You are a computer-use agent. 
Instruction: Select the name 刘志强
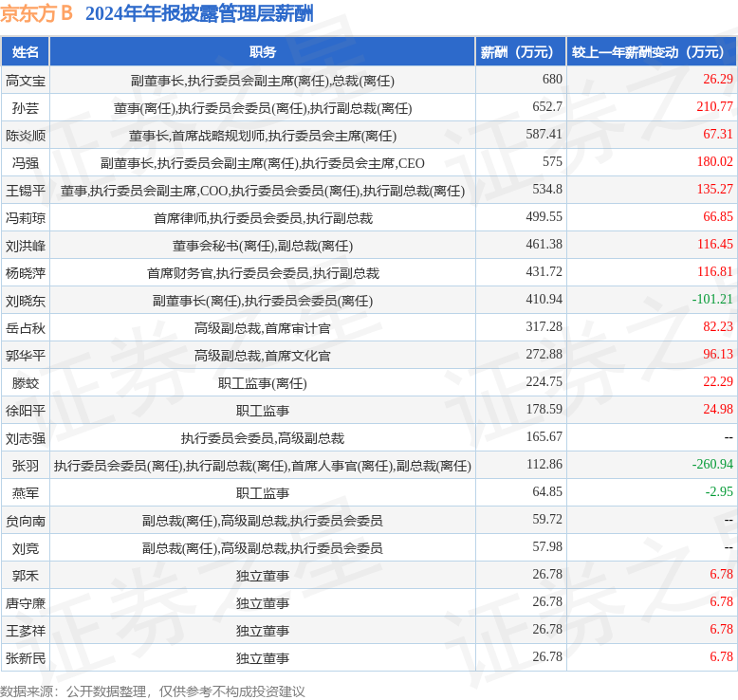(x=26, y=438)
